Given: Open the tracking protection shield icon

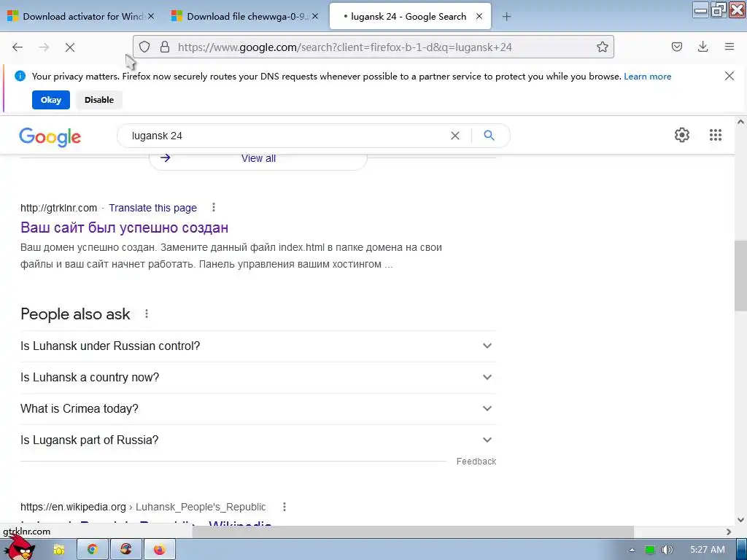Looking at the screenshot, I should [145, 47].
